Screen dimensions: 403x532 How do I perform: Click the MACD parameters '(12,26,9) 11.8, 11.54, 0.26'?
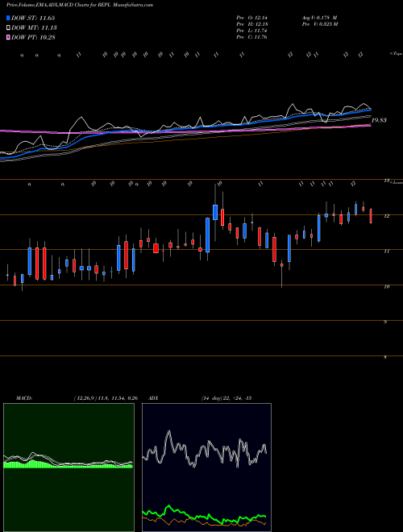[106, 398]
